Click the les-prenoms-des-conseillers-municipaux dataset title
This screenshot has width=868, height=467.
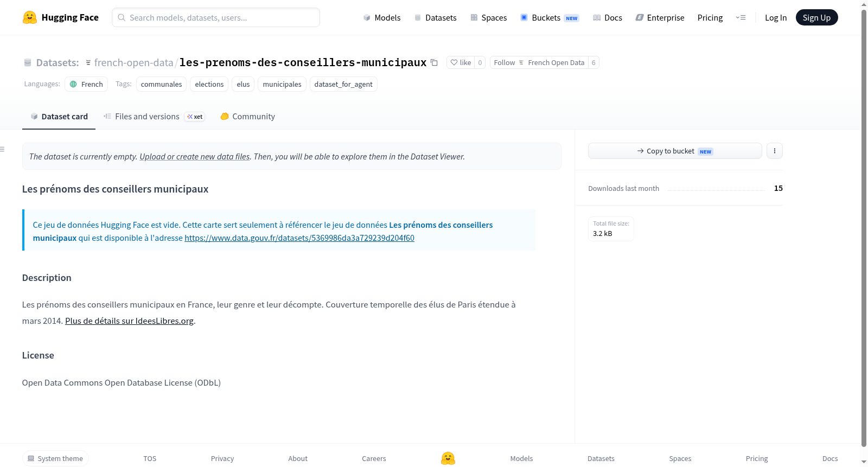[303, 62]
